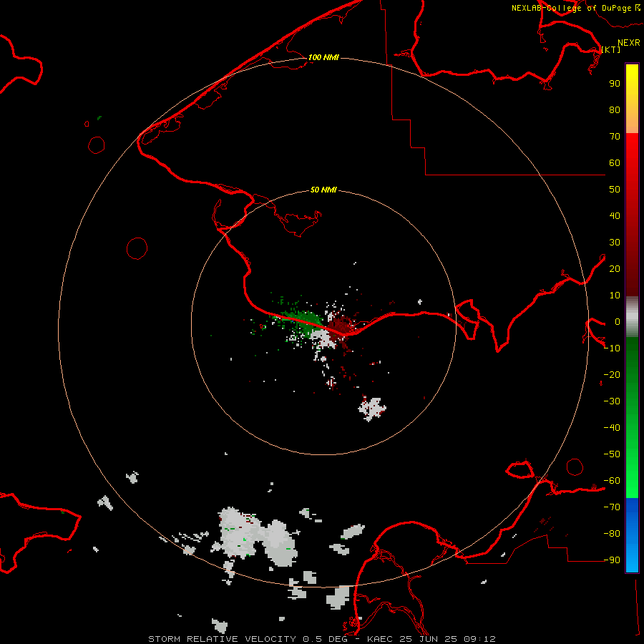This screenshot has width=644, height=644.
Task: Click the "0.5 DEG" elevation angle text
Action: (326, 639)
